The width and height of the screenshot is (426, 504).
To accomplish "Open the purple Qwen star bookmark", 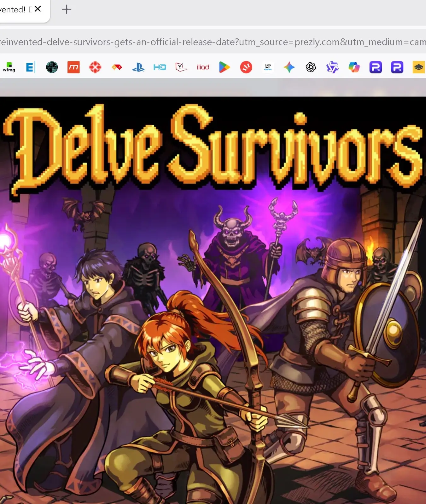I will 332,67.
